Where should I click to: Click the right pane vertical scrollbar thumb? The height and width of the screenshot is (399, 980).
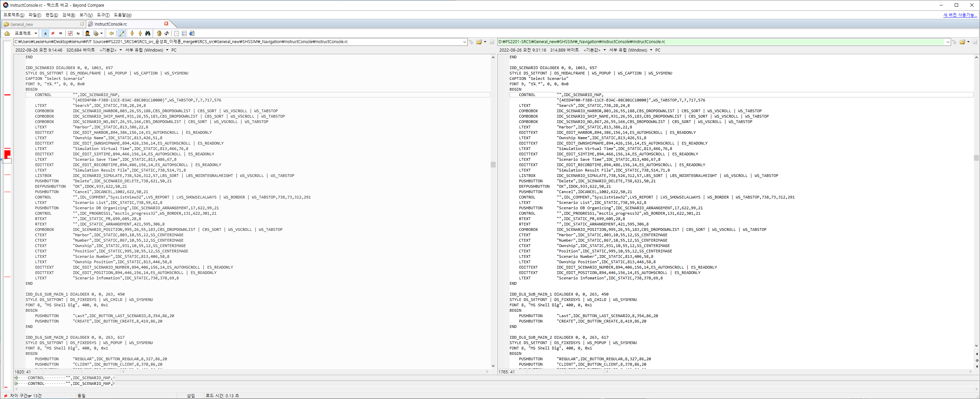pyautogui.click(x=976, y=158)
